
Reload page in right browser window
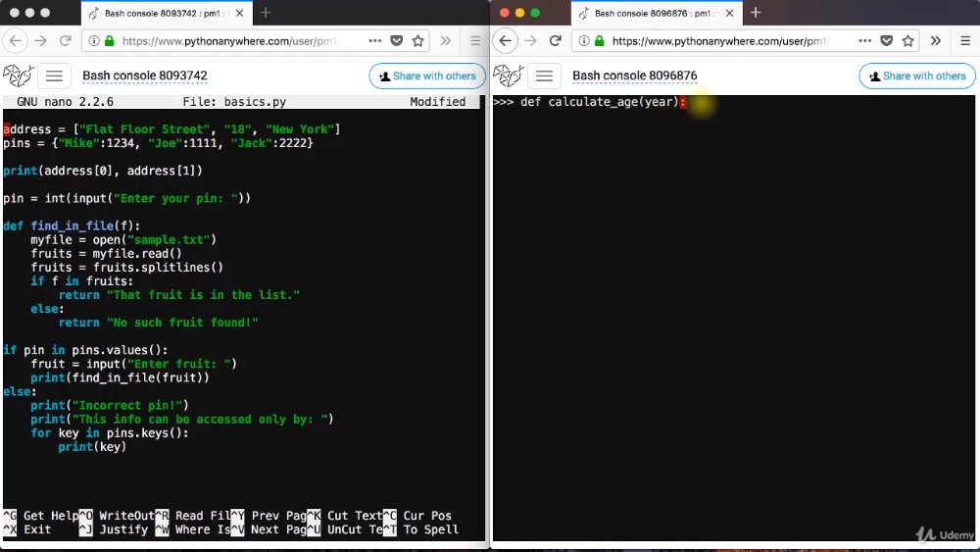point(555,40)
